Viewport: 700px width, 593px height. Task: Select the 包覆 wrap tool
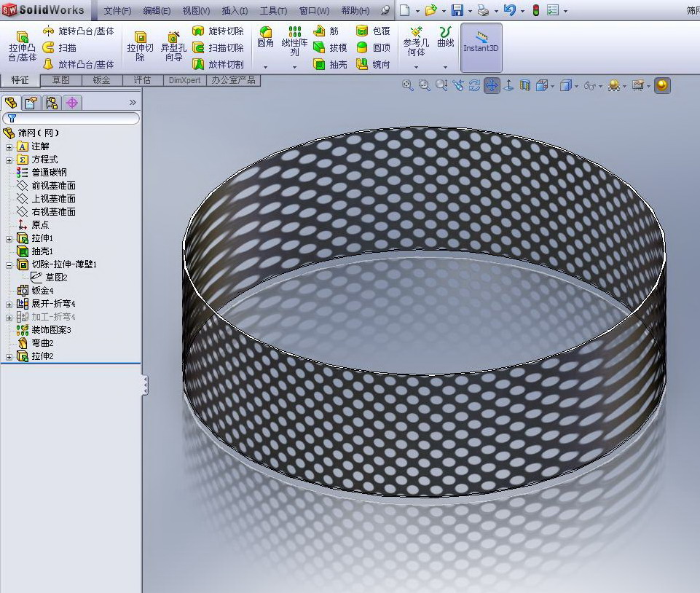point(373,31)
